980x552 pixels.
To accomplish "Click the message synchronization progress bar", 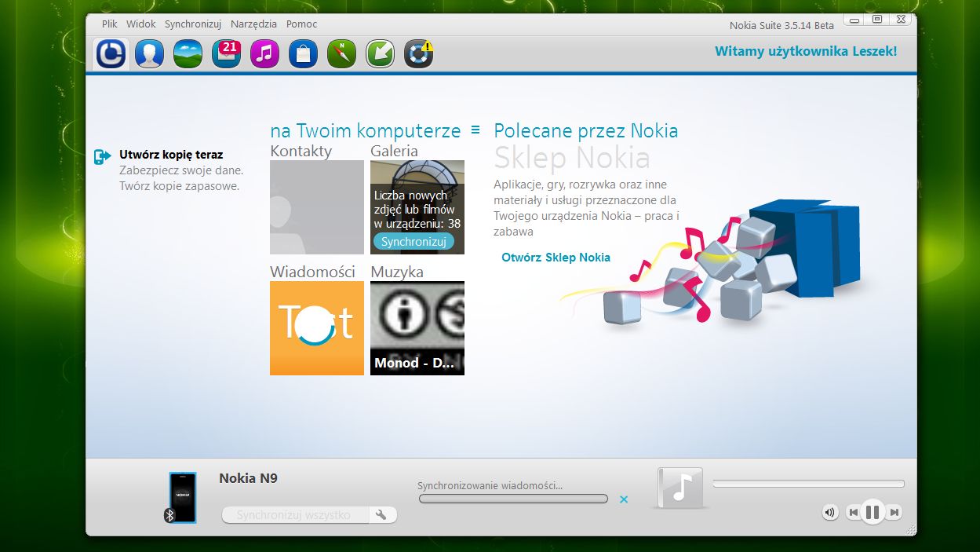I will [513, 499].
